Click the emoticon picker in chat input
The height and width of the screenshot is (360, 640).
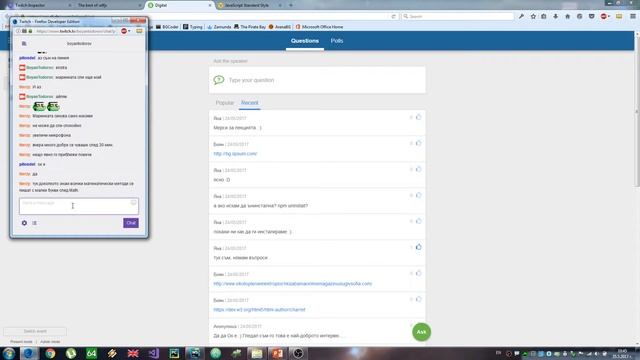(x=133, y=202)
